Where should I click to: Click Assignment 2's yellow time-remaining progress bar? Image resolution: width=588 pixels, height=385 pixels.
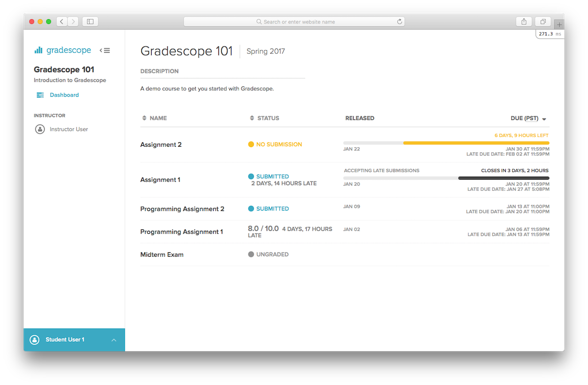click(476, 143)
